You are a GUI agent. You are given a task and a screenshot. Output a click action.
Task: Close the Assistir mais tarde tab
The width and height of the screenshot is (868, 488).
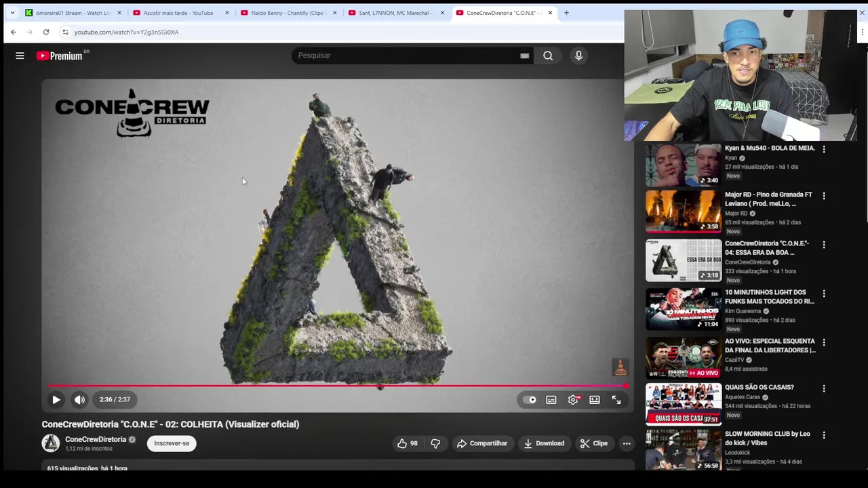pyautogui.click(x=227, y=13)
